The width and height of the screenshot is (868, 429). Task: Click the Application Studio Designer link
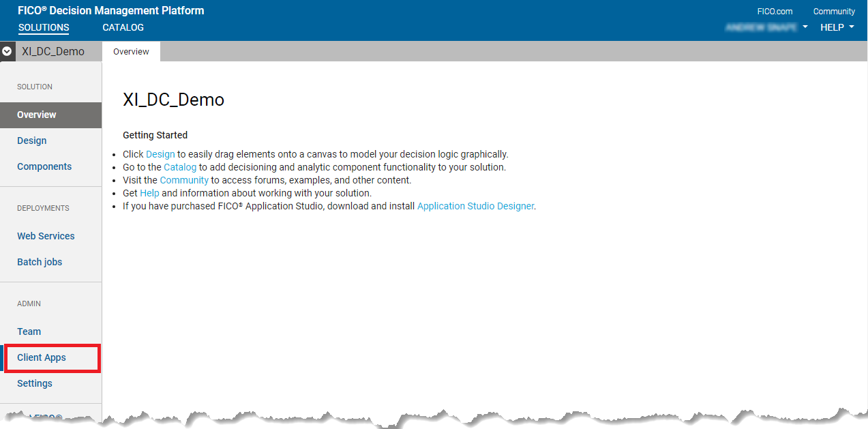point(475,206)
